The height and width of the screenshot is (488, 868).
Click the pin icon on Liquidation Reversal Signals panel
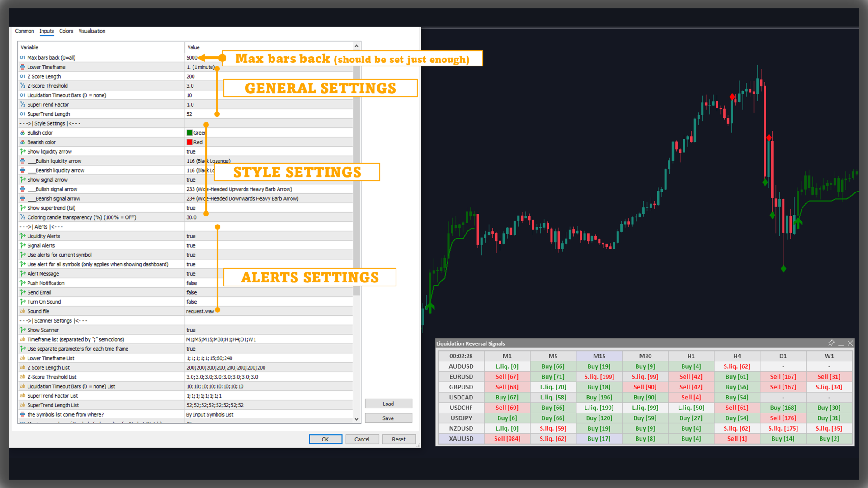[831, 343]
